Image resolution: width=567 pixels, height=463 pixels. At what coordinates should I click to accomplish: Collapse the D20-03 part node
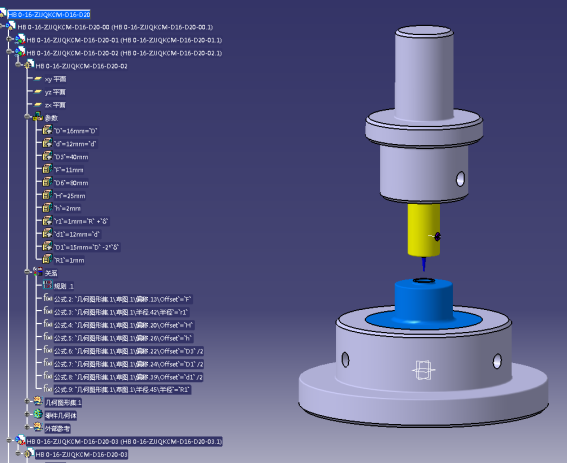click(x=18, y=453)
